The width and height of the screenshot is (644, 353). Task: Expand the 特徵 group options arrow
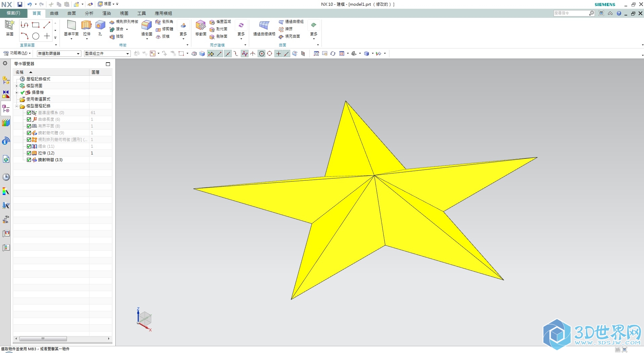point(187,45)
